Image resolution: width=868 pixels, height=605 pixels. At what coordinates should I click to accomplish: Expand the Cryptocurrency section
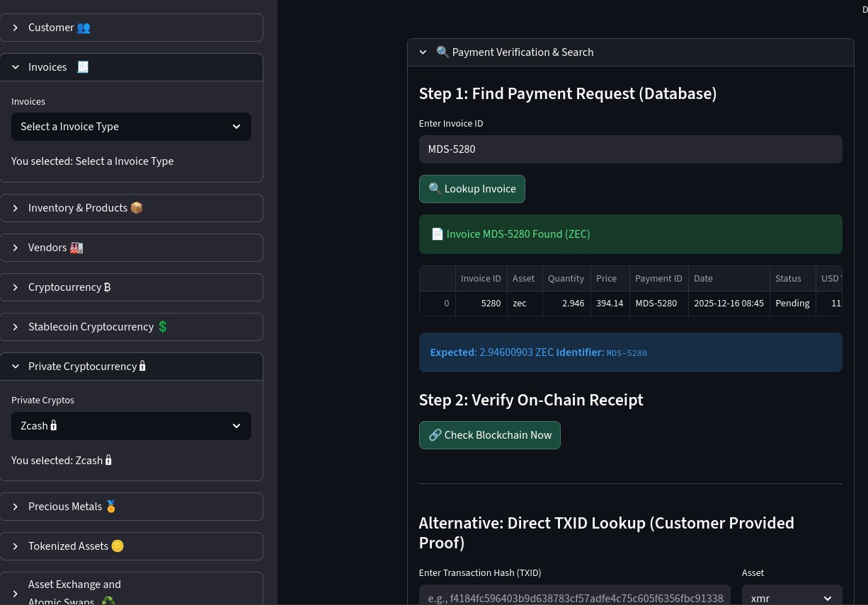point(131,287)
